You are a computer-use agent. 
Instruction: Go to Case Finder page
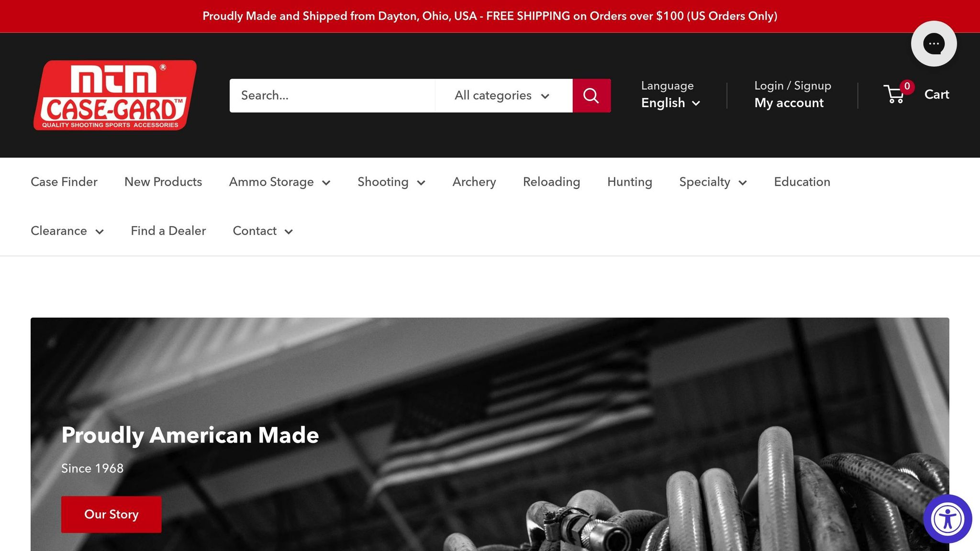coord(64,182)
